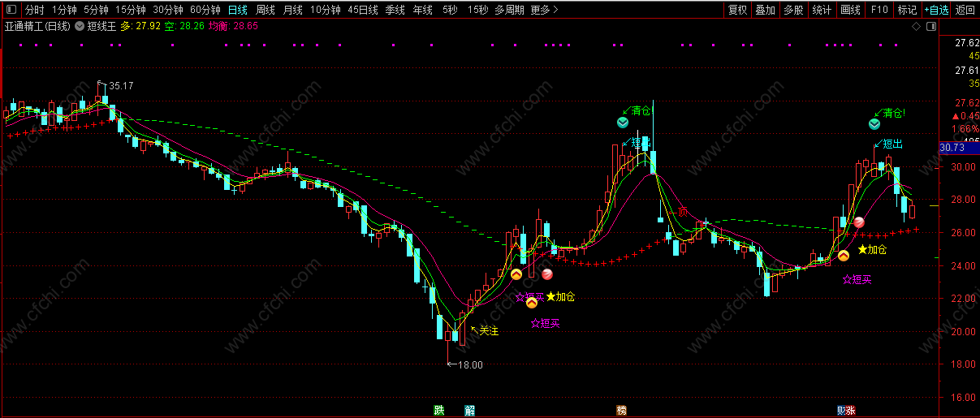Image resolution: width=980 pixels, height=418 pixels.
Task: Click the 涨 marker on bottom axis
Action: 850,410
